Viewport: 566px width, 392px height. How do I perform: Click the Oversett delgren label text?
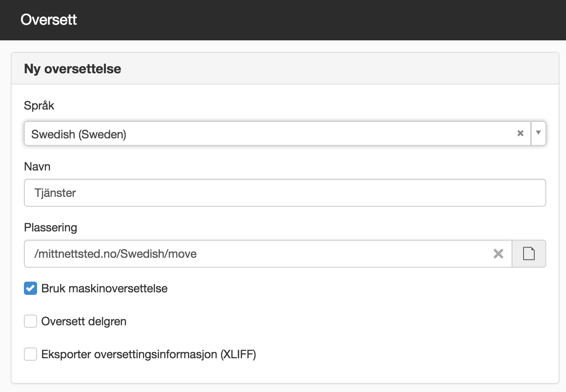(x=84, y=321)
